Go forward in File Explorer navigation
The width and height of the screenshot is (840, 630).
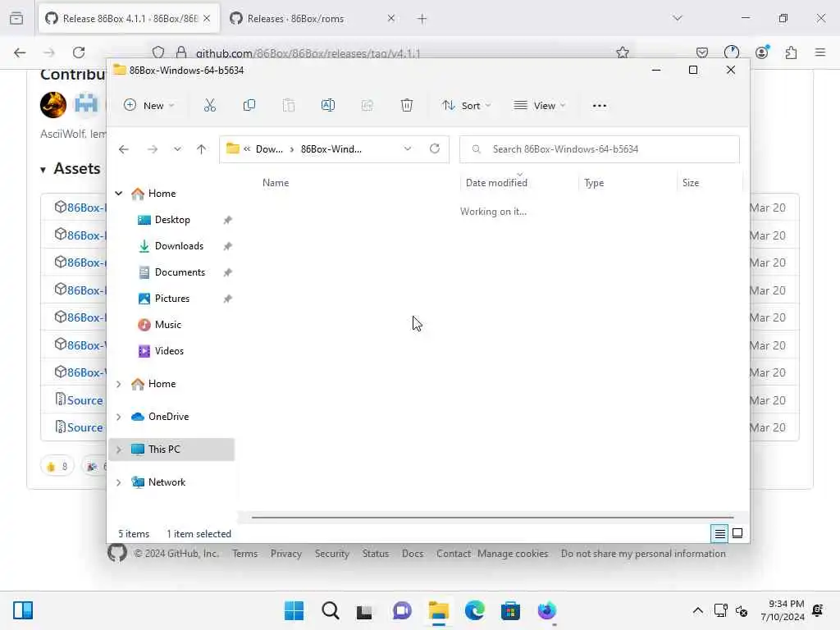pos(153,149)
